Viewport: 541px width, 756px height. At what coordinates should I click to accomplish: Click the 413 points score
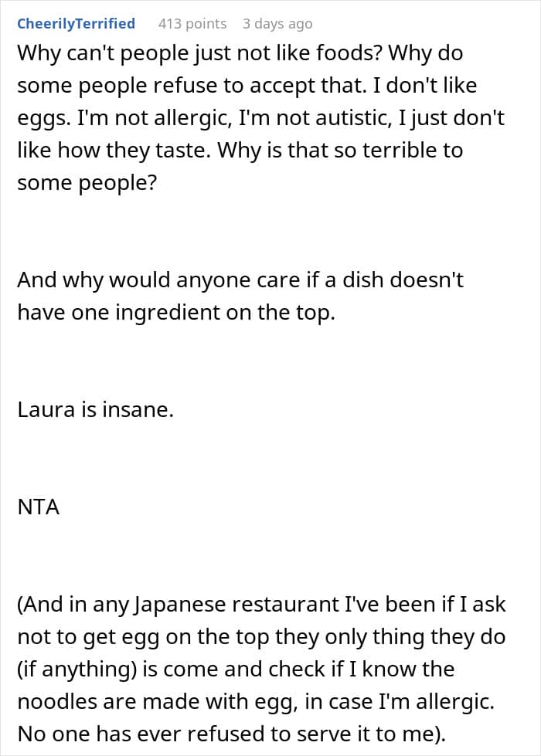[192, 24]
